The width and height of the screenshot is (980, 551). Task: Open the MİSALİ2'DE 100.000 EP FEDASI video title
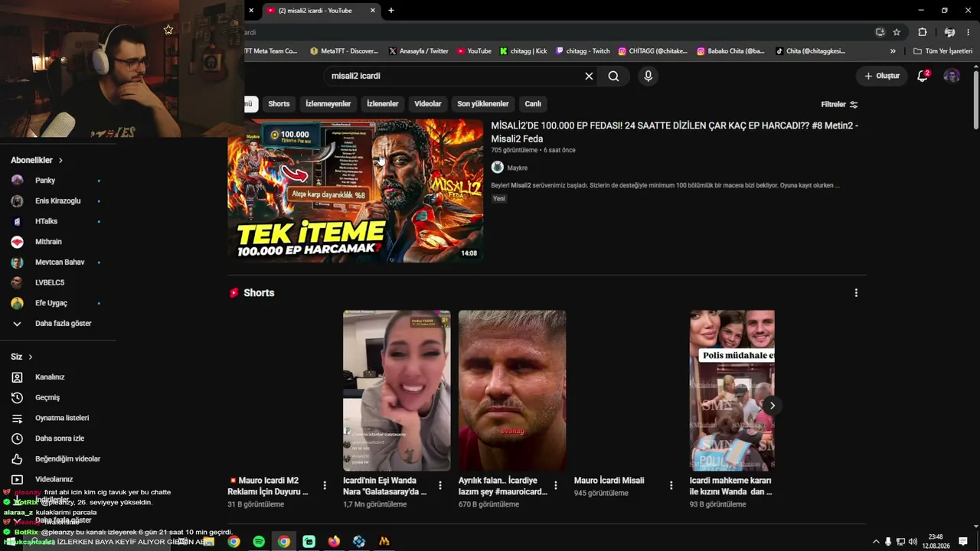[x=675, y=132]
